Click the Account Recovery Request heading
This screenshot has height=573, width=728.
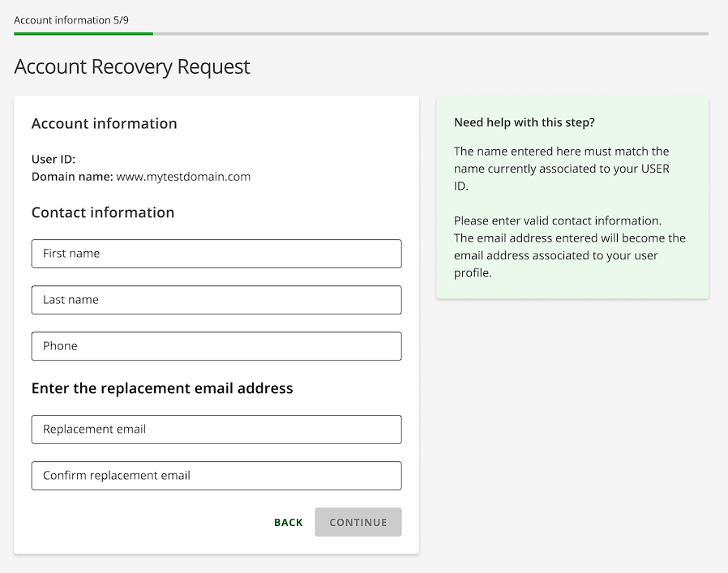132,67
